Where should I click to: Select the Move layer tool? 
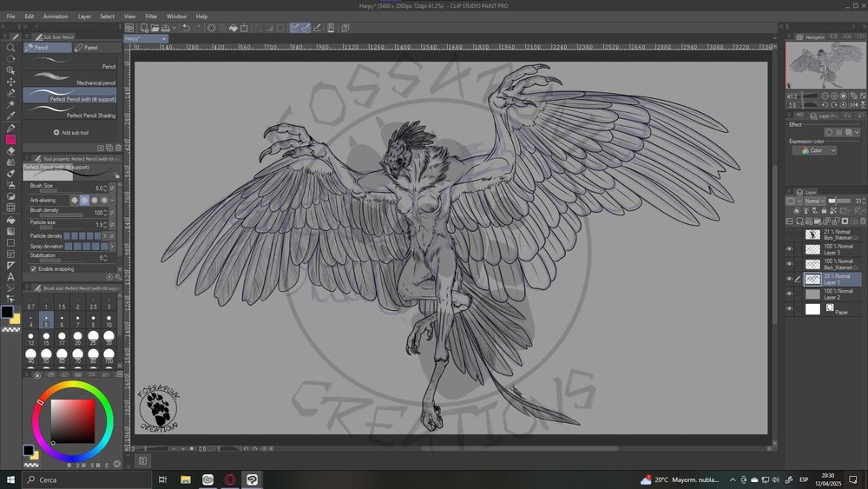pos(10,82)
